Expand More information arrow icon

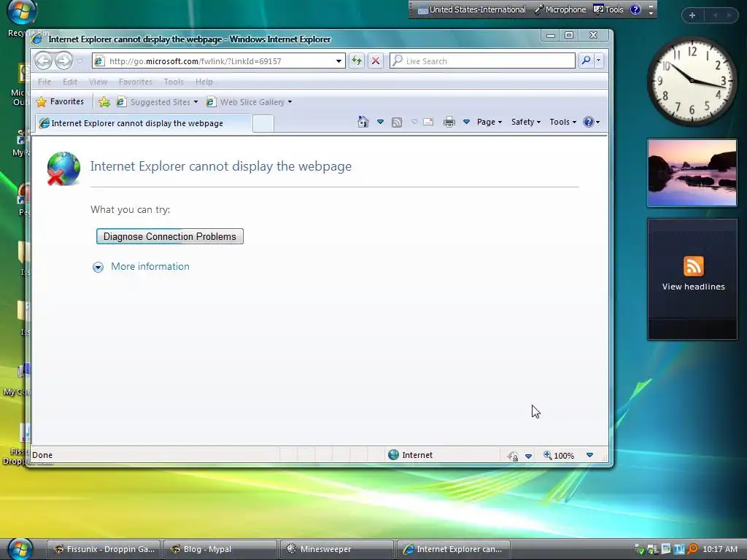98,267
